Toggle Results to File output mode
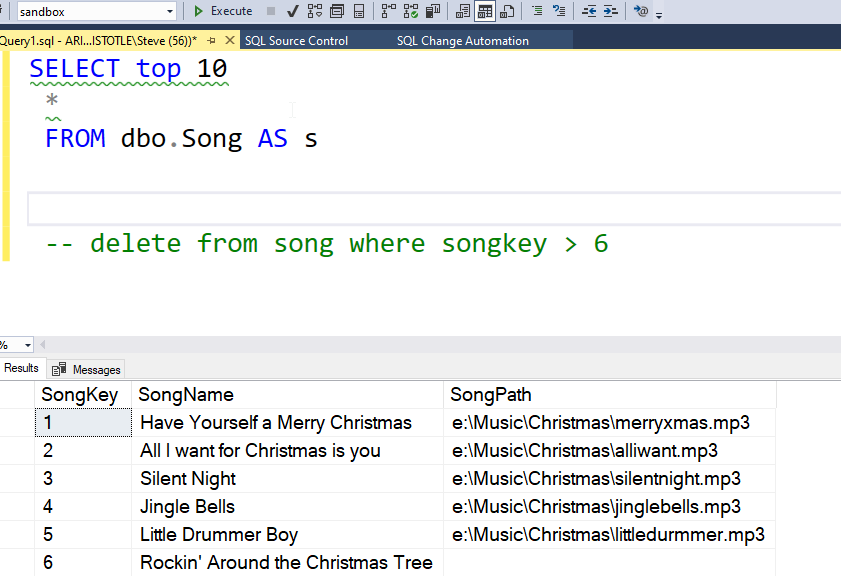The image size is (841, 576). pos(507,11)
